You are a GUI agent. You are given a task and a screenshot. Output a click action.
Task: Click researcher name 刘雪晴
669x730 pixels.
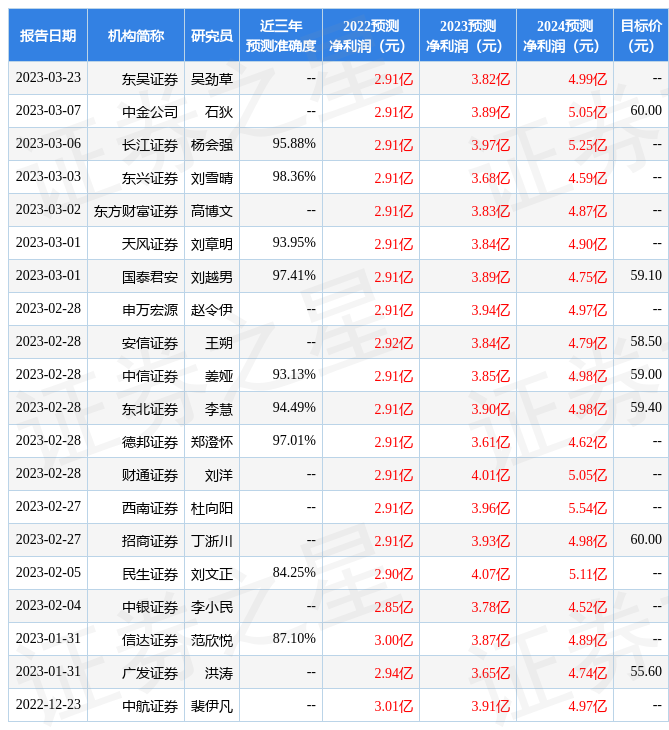tap(212, 178)
